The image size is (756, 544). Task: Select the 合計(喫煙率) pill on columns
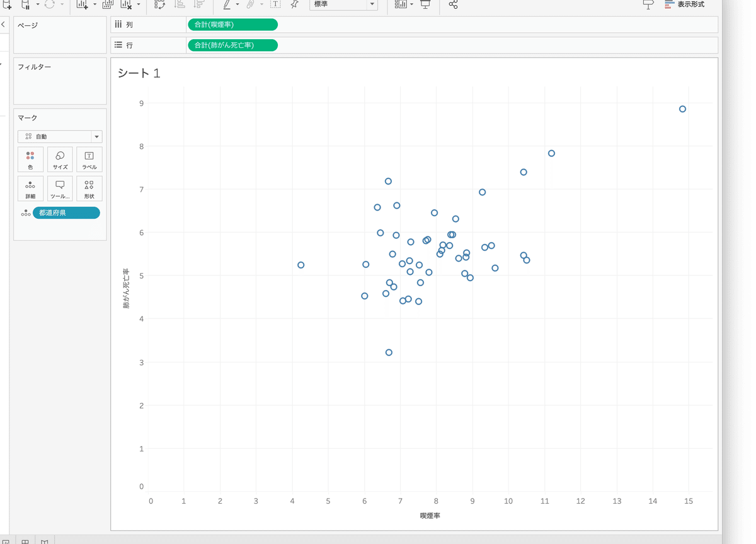[232, 25]
